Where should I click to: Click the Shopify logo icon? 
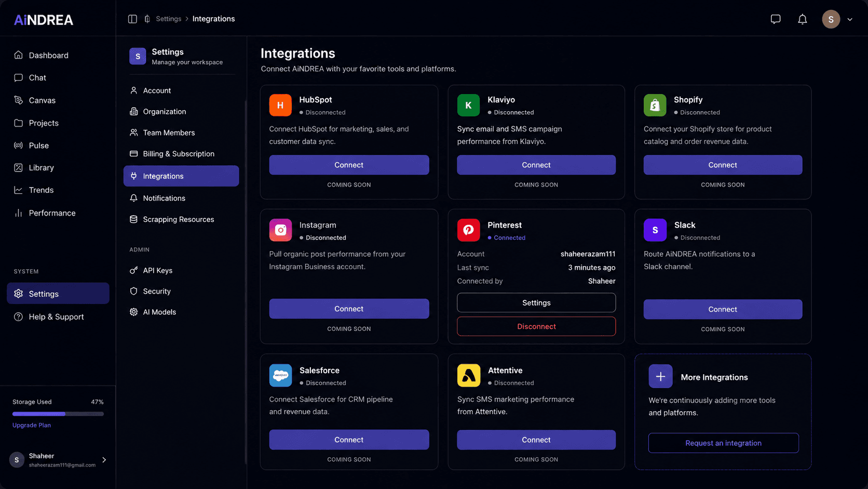pos(655,105)
